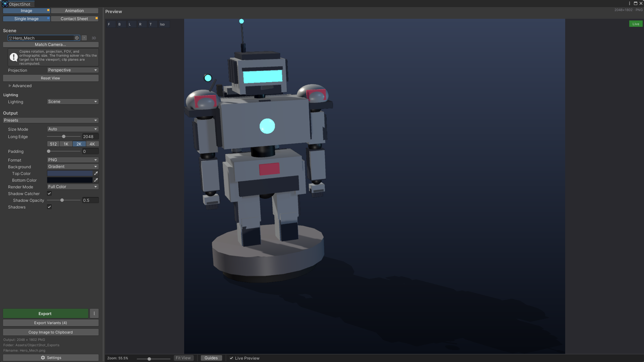This screenshot has width=644, height=362.
Task: Open object picker for Hero_Mech field
Action: click(x=77, y=38)
